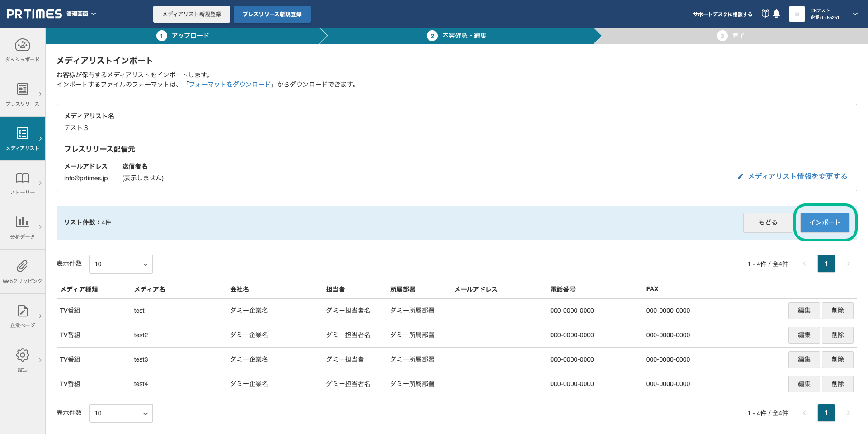Screen dimensions: 868x434
Task: Open the Story book icon
Action: [x=23, y=178]
